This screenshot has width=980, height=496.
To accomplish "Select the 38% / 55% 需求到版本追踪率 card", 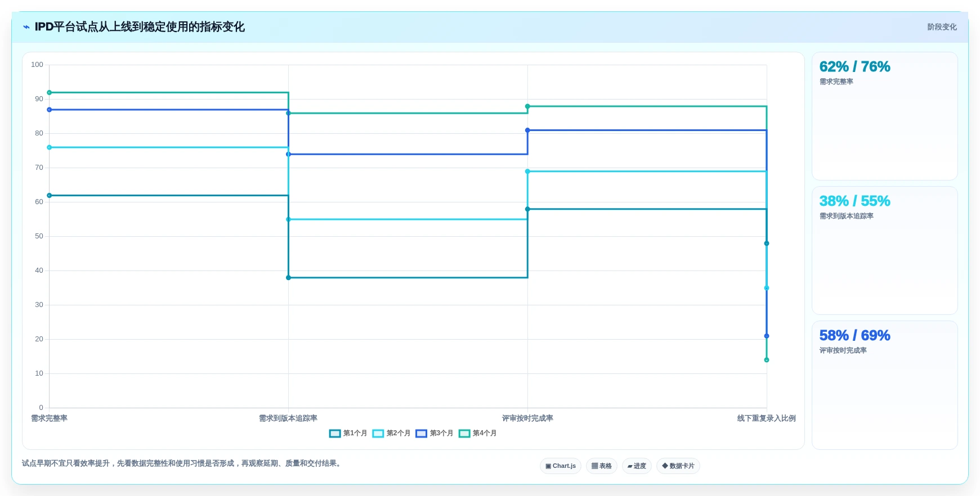I will [885, 251].
